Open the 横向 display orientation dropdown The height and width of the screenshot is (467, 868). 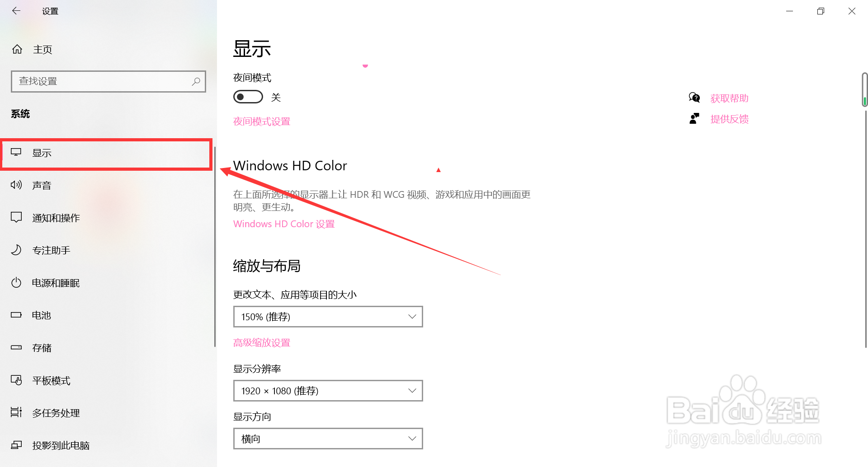[328, 439]
